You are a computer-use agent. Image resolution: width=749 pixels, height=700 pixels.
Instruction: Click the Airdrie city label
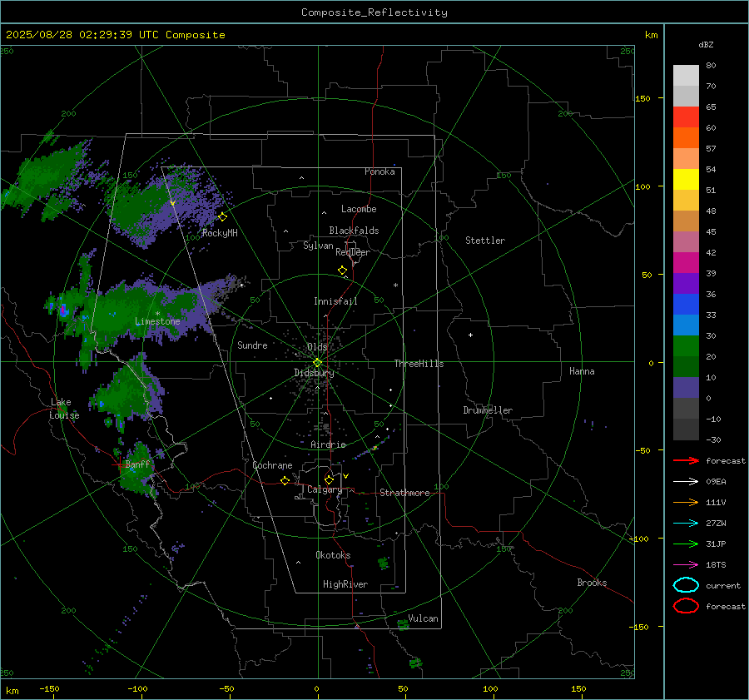click(328, 444)
